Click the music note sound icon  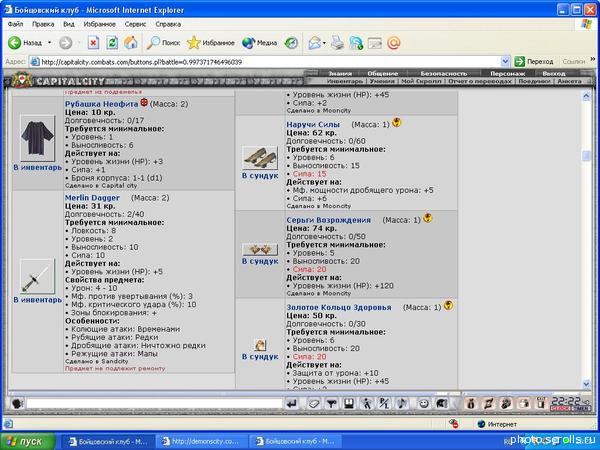[402, 403]
